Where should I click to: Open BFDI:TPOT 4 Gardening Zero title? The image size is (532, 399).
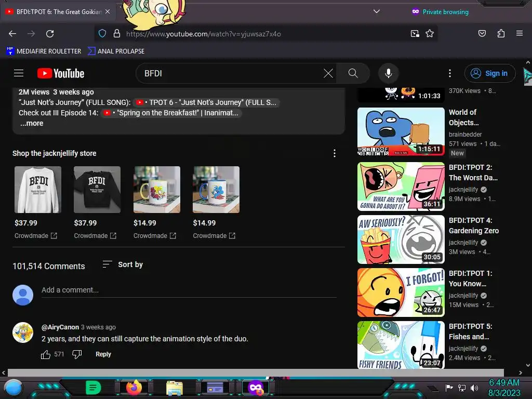pyautogui.click(x=474, y=225)
